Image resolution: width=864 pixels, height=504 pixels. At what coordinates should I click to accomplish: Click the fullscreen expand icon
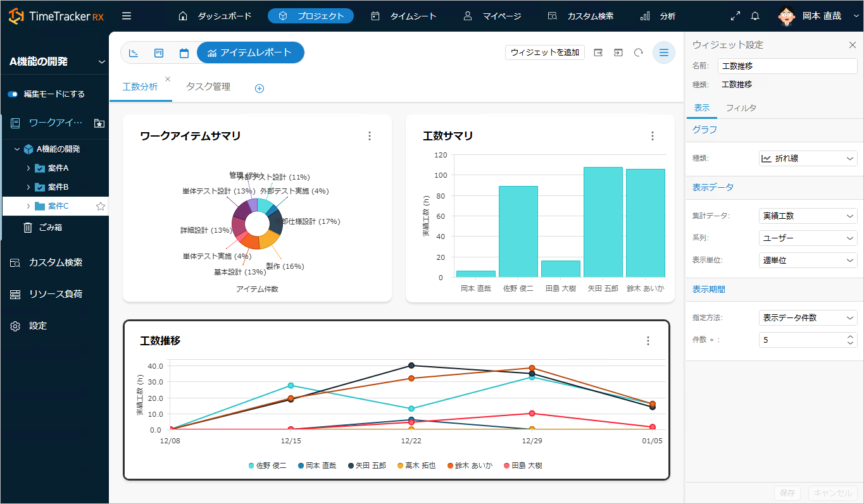(x=736, y=16)
